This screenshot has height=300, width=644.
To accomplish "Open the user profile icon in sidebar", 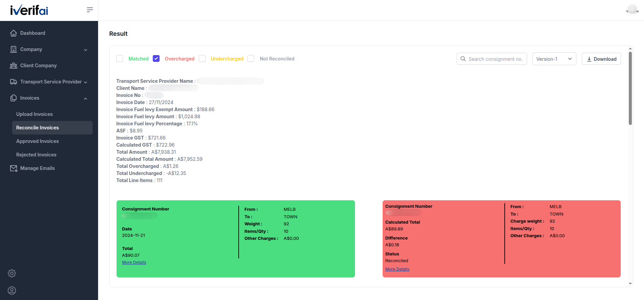I will pos(12,291).
